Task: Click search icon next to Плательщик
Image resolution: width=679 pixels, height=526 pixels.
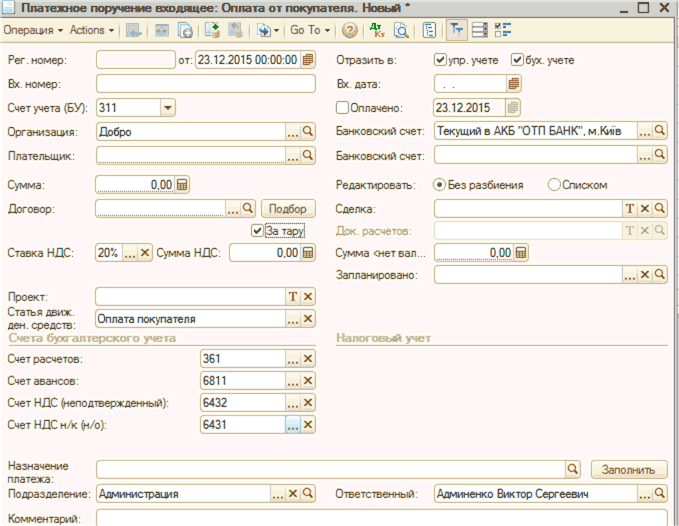Action: 308,156
